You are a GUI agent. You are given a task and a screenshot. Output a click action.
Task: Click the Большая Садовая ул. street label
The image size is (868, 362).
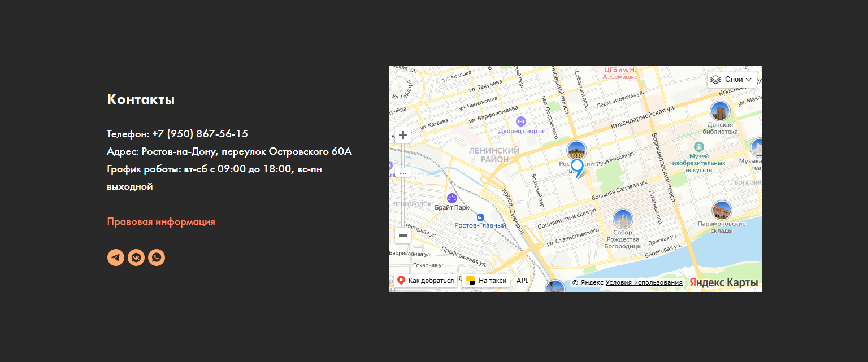(620, 192)
